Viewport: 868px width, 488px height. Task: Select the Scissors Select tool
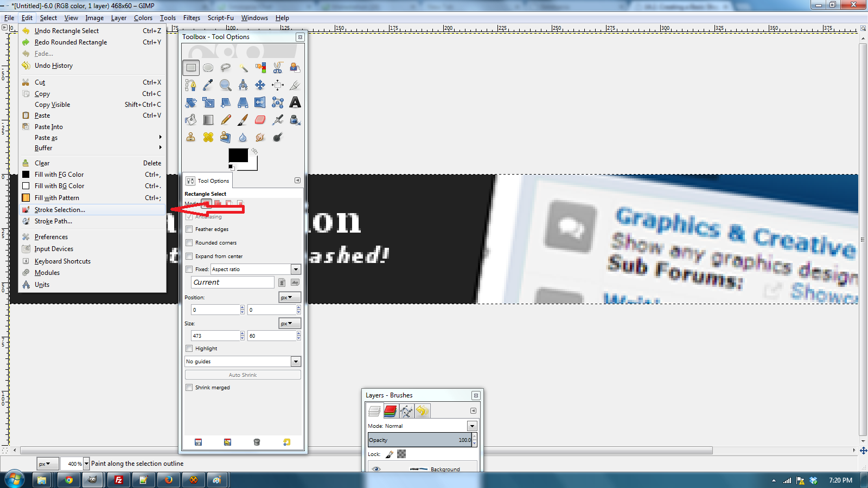tap(278, 68)
